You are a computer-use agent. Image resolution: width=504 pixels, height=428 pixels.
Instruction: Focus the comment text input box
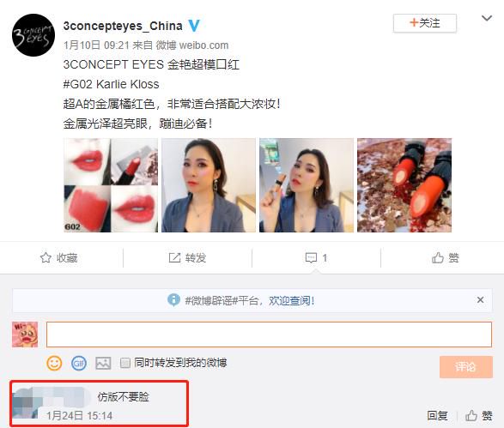click(269, 335)
